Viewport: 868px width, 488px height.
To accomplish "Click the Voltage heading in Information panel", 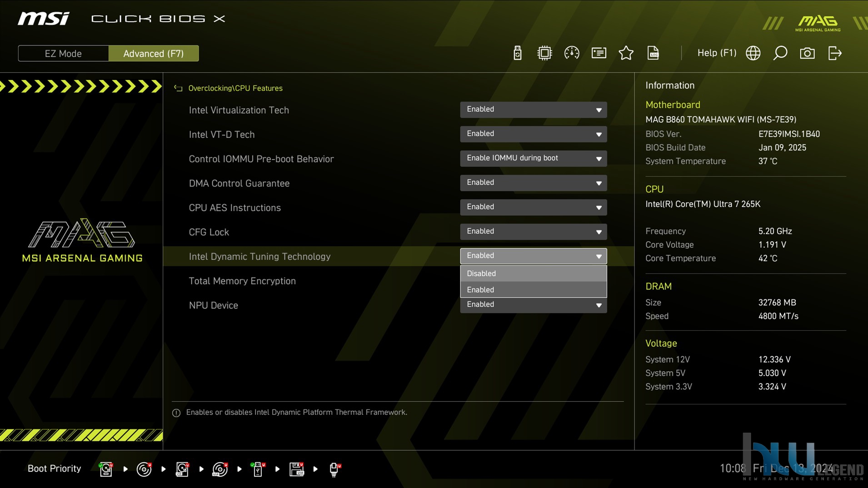I will 661,344.
